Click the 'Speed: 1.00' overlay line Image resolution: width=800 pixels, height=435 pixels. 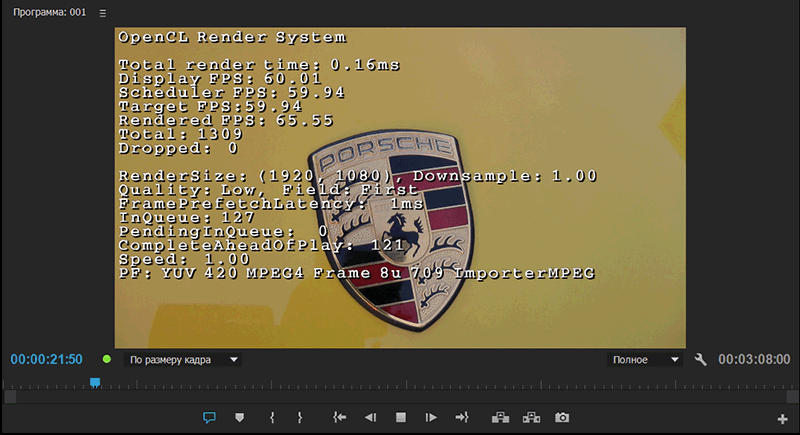pyautogui.click(x=184, y=260)
